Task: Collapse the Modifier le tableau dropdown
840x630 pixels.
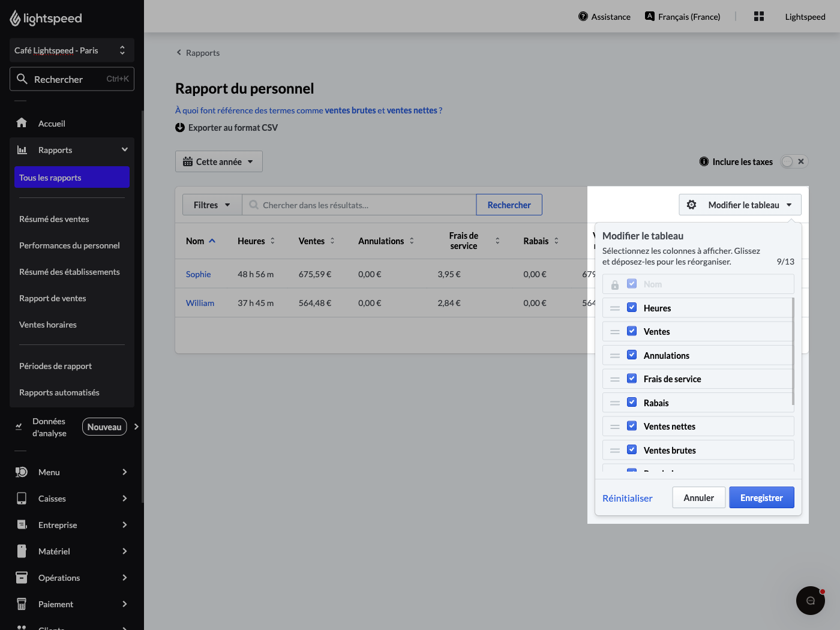Action: pyautogui.click(x=740, y=205)
